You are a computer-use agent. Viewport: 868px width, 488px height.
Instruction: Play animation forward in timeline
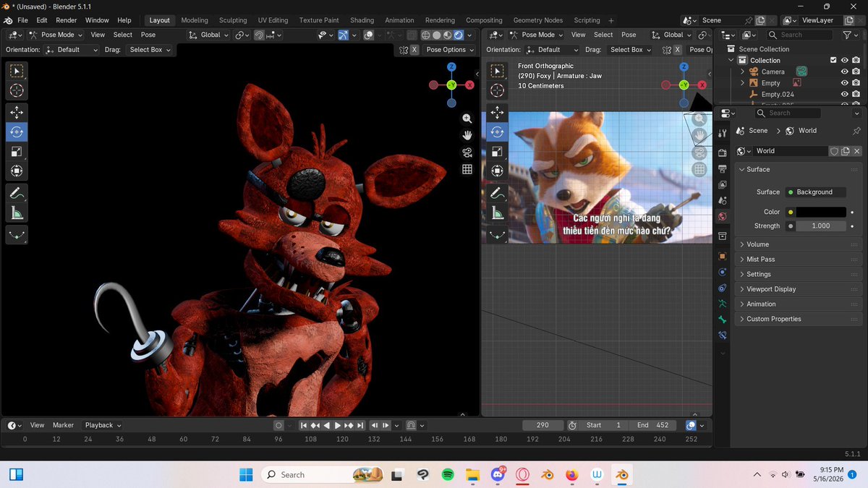pyautogui.click(x=338, y=426)
